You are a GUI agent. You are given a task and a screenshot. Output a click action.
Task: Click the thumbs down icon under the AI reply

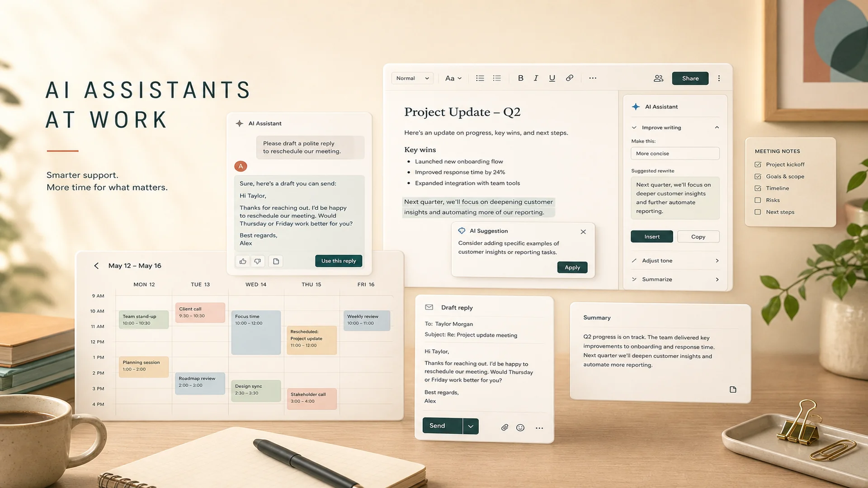257,261
